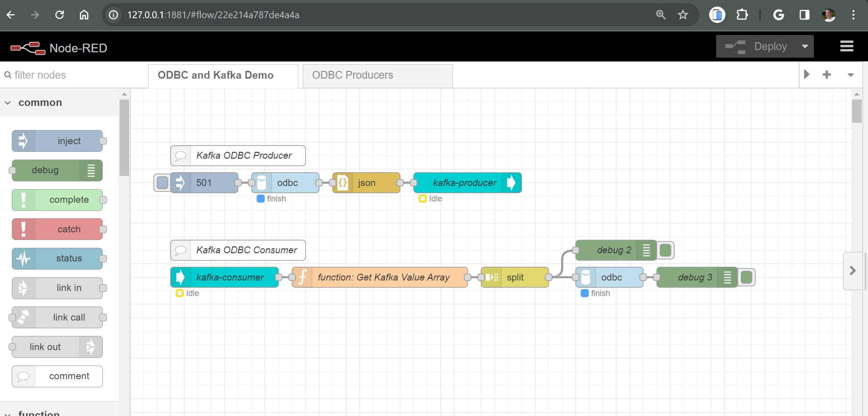868x416 pixels.
Task: View site information icon in address bar
Action: (114, 15)
